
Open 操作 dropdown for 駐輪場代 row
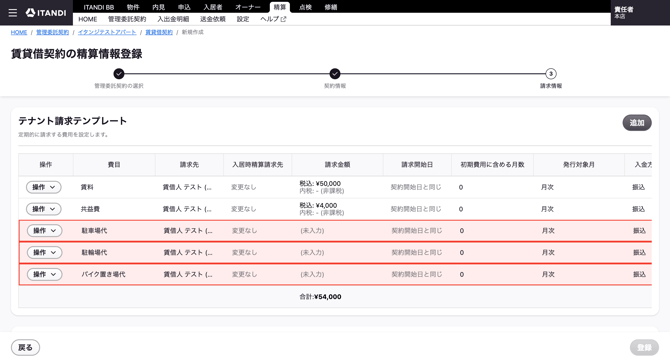44,252
